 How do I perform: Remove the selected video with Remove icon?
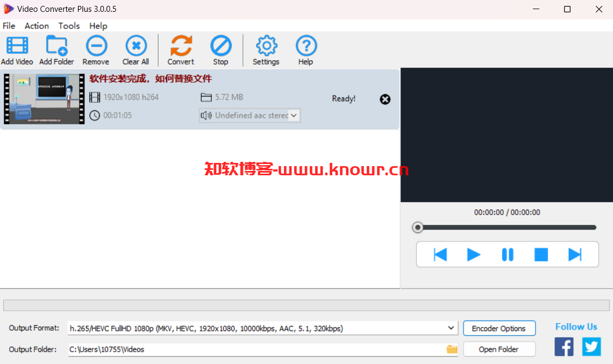tap(96, 46)
